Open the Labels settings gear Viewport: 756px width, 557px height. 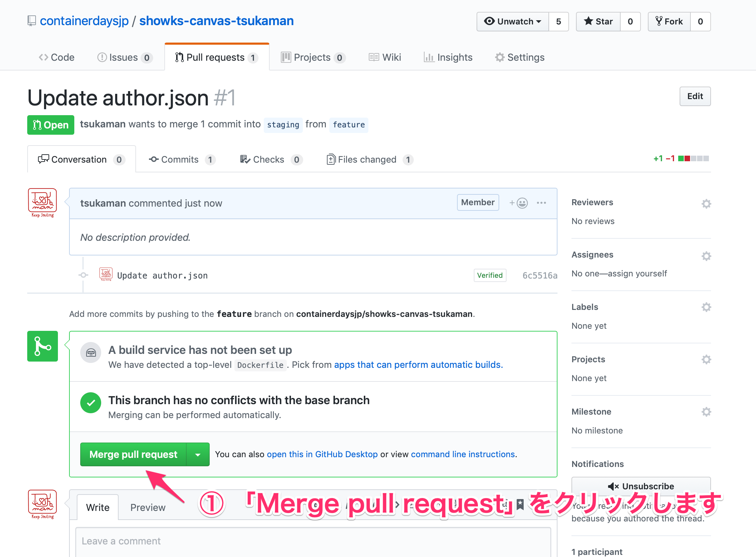coord(706,307)
